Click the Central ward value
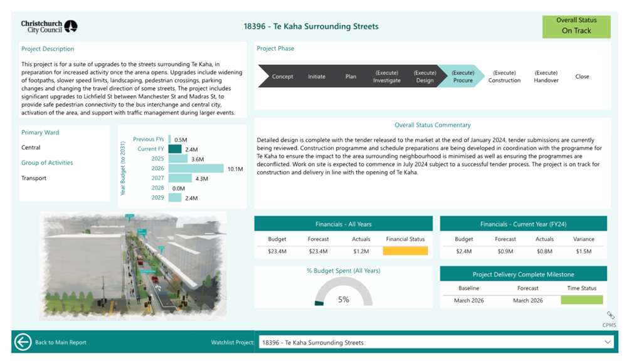629x364 pixels. click(31, 147)
